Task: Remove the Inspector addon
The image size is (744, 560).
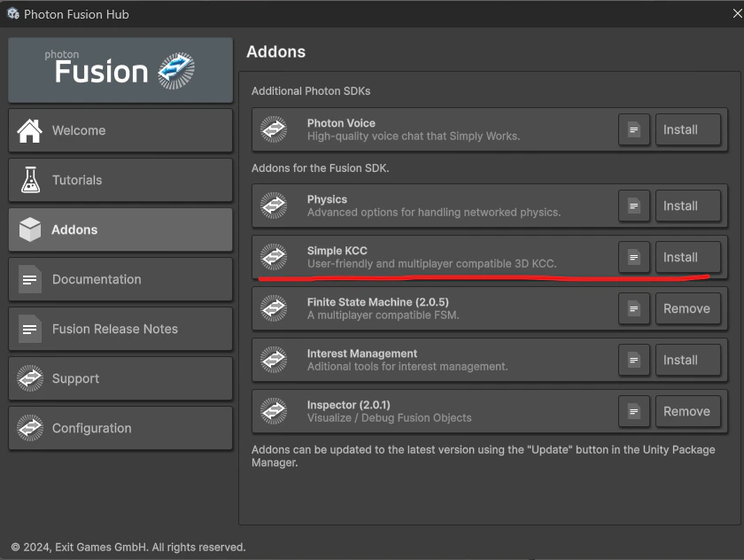Action: [688, 411]
